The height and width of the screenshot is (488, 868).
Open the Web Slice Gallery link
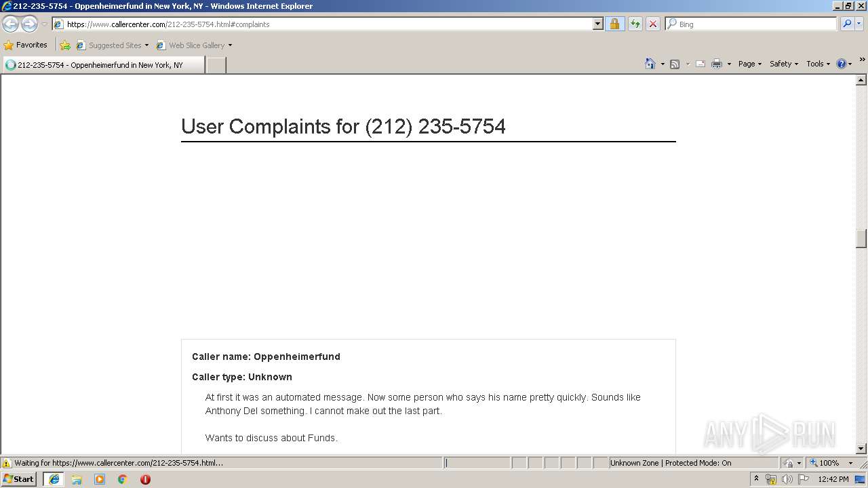pyautogui.click(x=191, y=45)
